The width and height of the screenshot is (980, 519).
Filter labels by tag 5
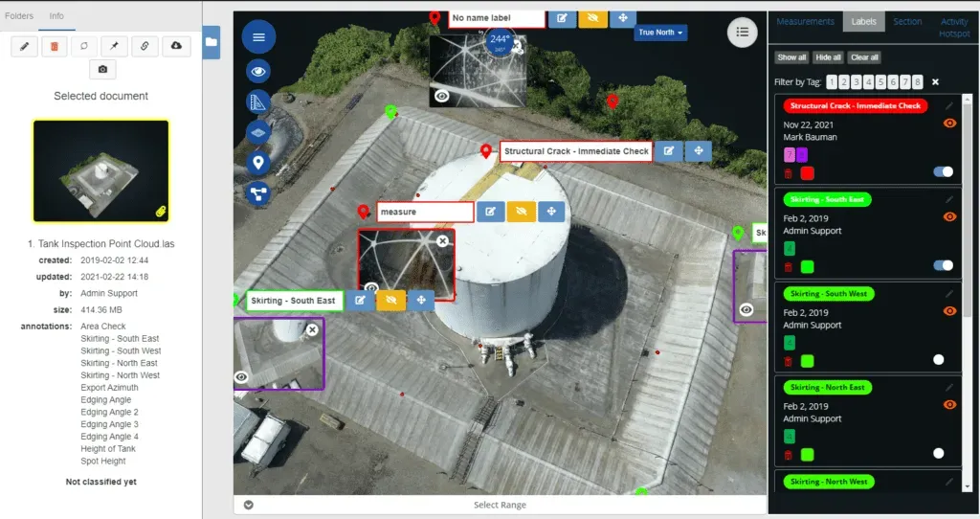pyautogui.click(x=880, y=82)
